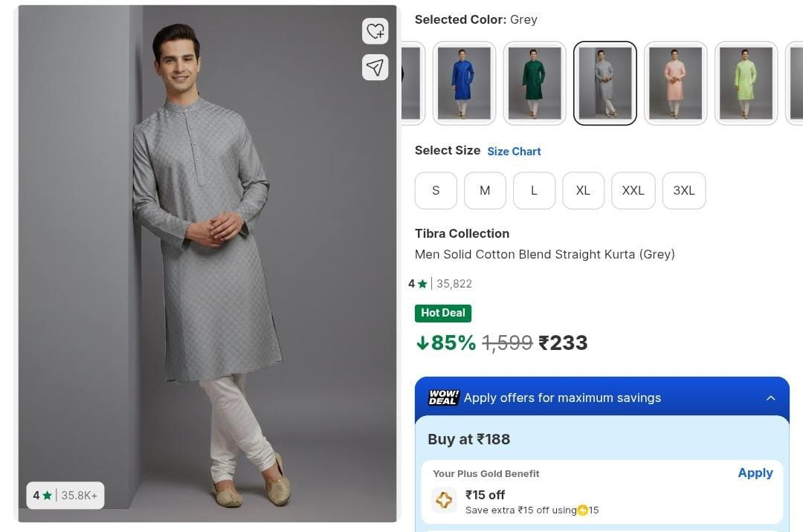This screenshot has height=532, width=803.
Task: Add kurta to wishlist with heart icon
Action: [x=375, y=31]
